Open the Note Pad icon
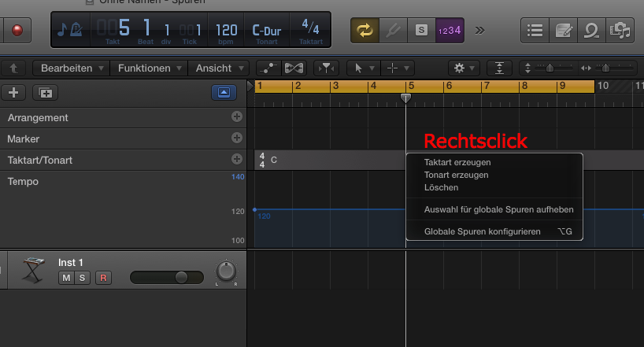The image size is (644, 347). (564, 31)
